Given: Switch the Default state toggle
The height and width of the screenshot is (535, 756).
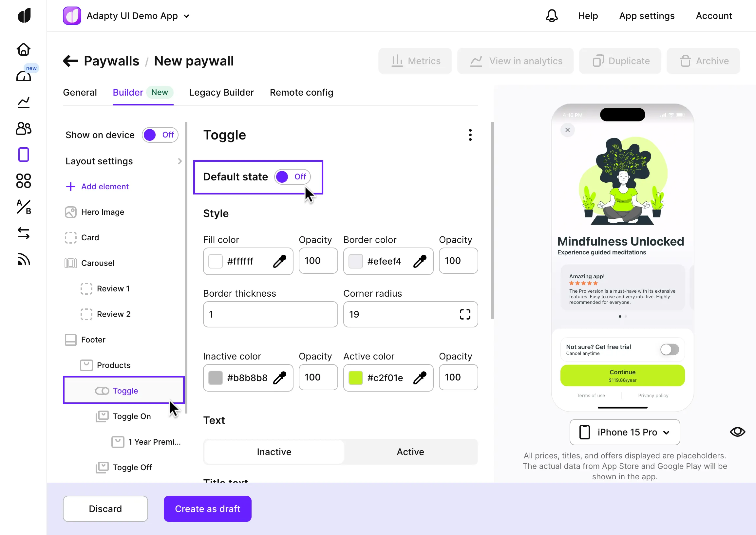Looking at the screenshot, I should [x=292, y=177].
